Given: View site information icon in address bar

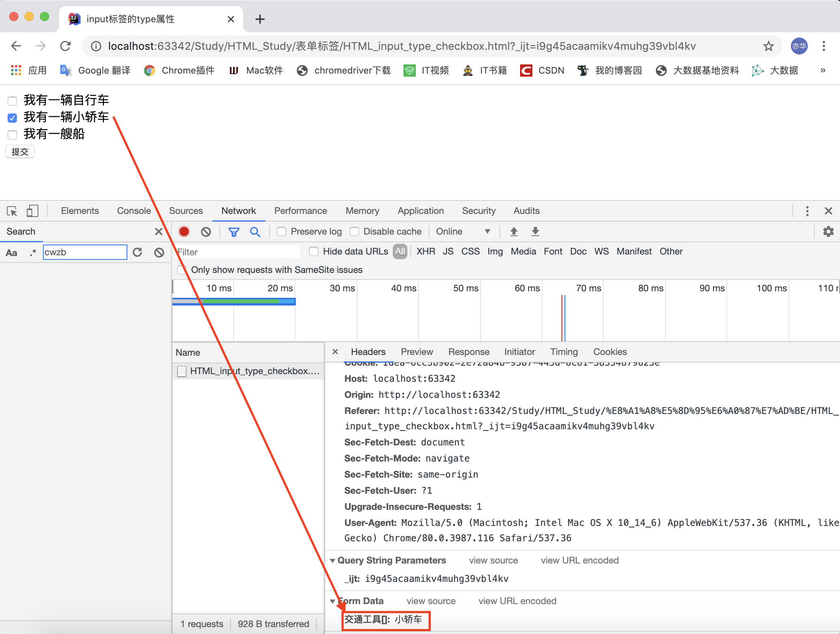Looking at the screenshot, I should click(x=96, y=46).
